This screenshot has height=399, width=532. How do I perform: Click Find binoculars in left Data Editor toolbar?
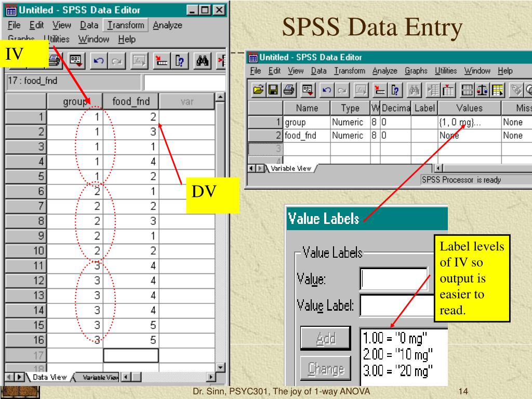tap(203, 61)
